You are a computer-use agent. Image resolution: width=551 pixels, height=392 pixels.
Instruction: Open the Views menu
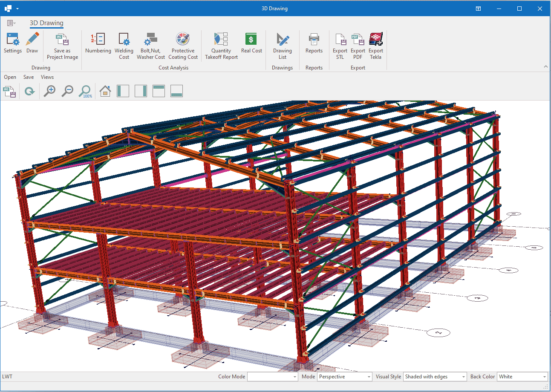point(47,77)
